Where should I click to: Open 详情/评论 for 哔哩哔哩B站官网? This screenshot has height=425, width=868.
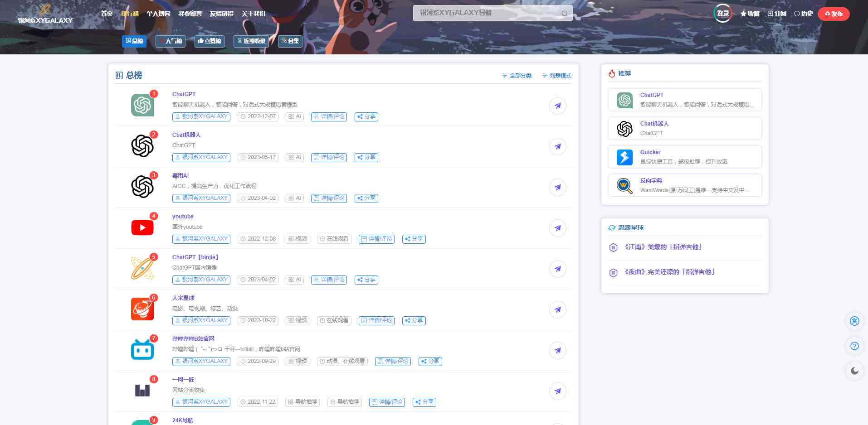(393, 361)
